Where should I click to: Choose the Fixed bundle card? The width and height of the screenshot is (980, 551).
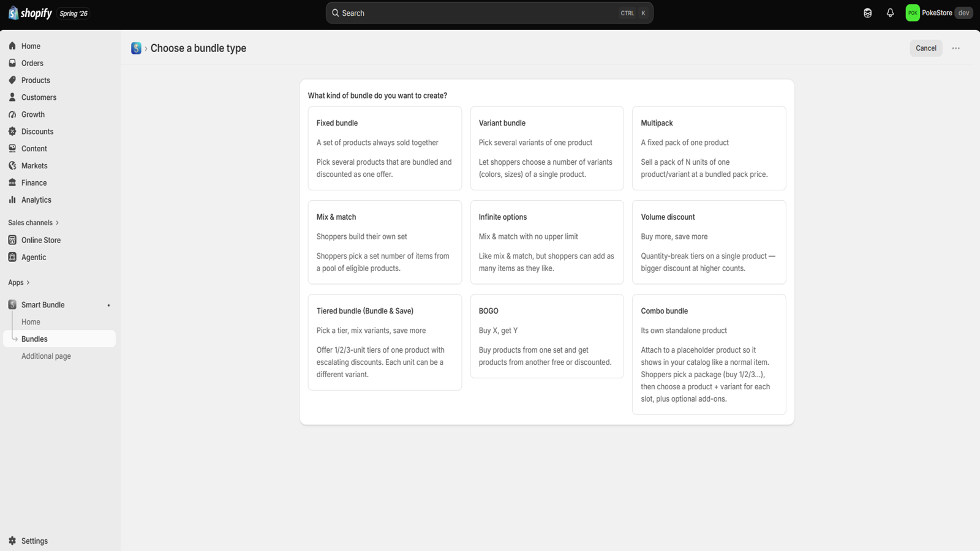385,148
